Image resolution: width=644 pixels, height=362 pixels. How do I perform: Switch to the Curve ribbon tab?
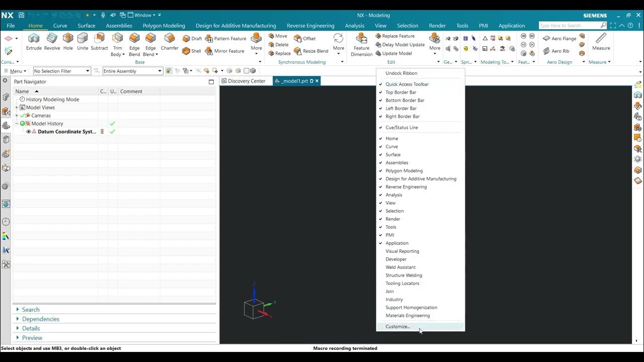[x=60, y=26]
